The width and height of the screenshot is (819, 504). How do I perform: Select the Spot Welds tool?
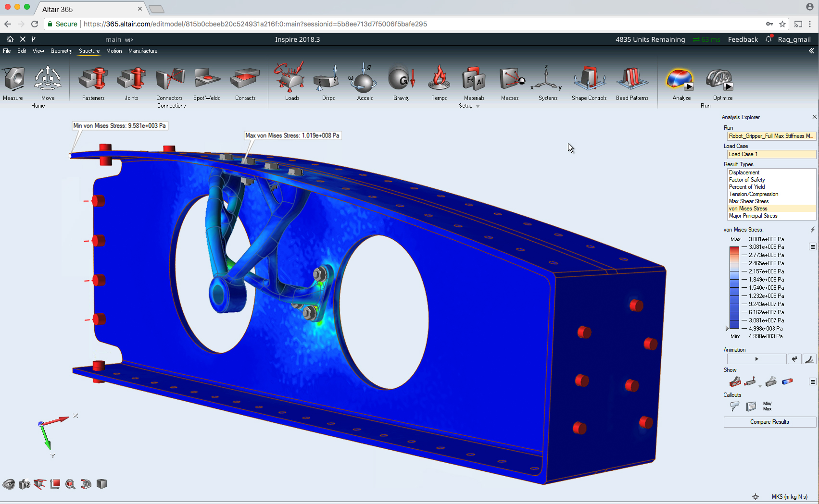coord(207,82)
